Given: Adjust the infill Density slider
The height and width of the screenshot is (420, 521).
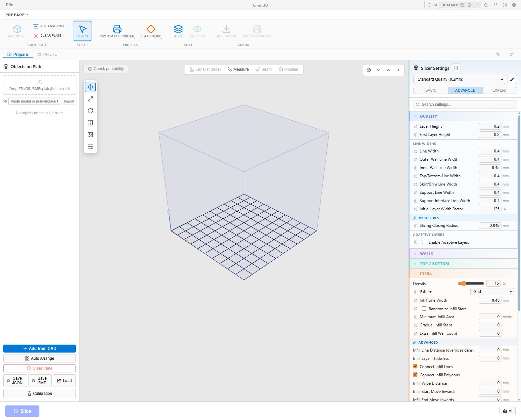Looking at the screenshot, I should tap(471, 283).
